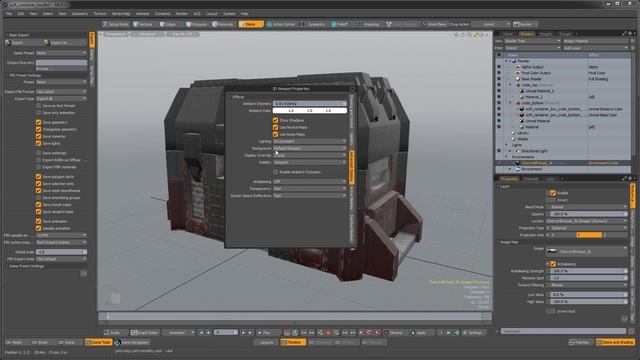This screenshot has width=640, height=360.
Task: Toggle the Triangulate geometry checkbox
Action: click(x=38, y=129)
